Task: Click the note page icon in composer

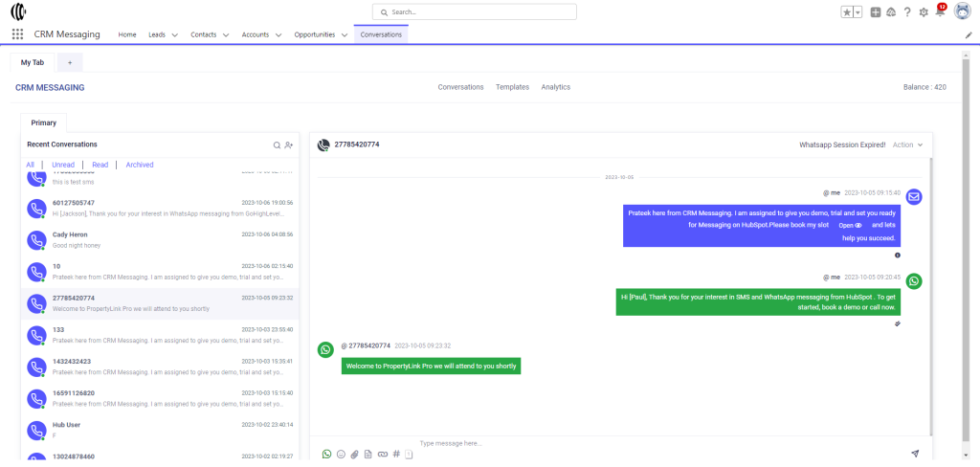Action: pos(410,455)
